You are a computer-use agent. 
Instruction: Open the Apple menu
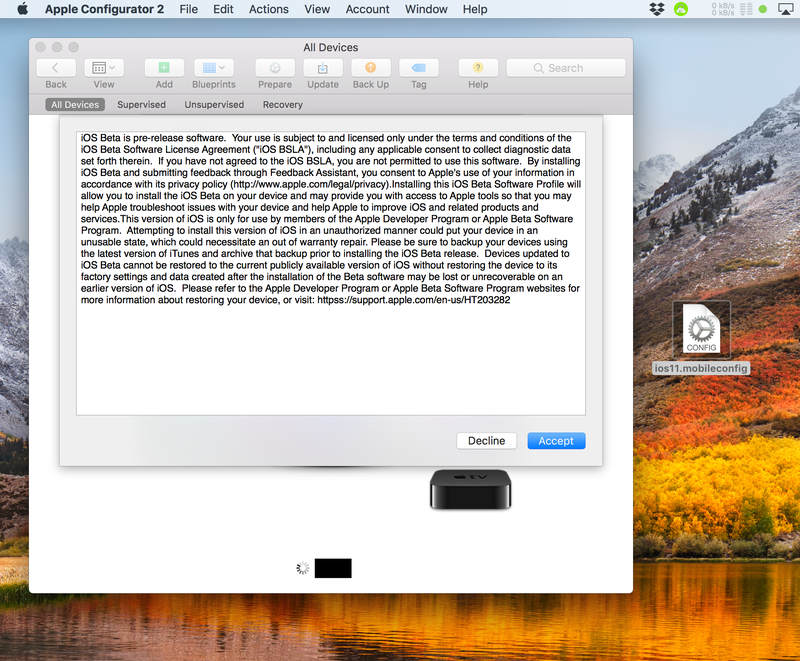click(x=22, y=9)
